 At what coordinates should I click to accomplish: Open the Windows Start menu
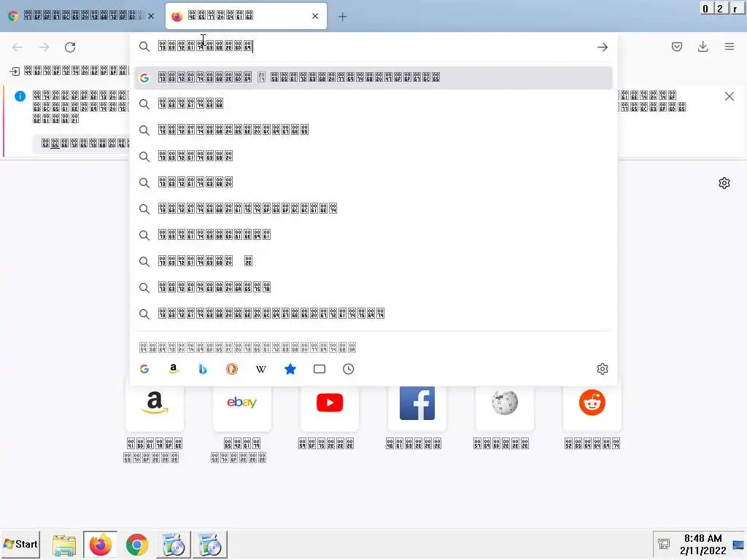click(x=20, y=544)
